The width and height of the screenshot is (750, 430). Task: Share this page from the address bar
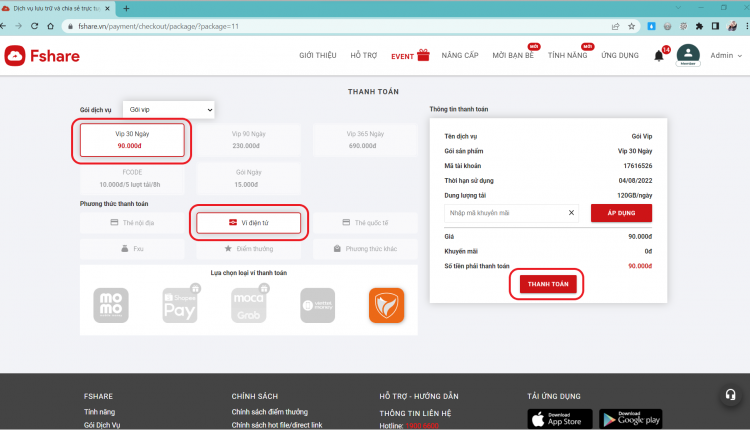(x=616, y=26)
